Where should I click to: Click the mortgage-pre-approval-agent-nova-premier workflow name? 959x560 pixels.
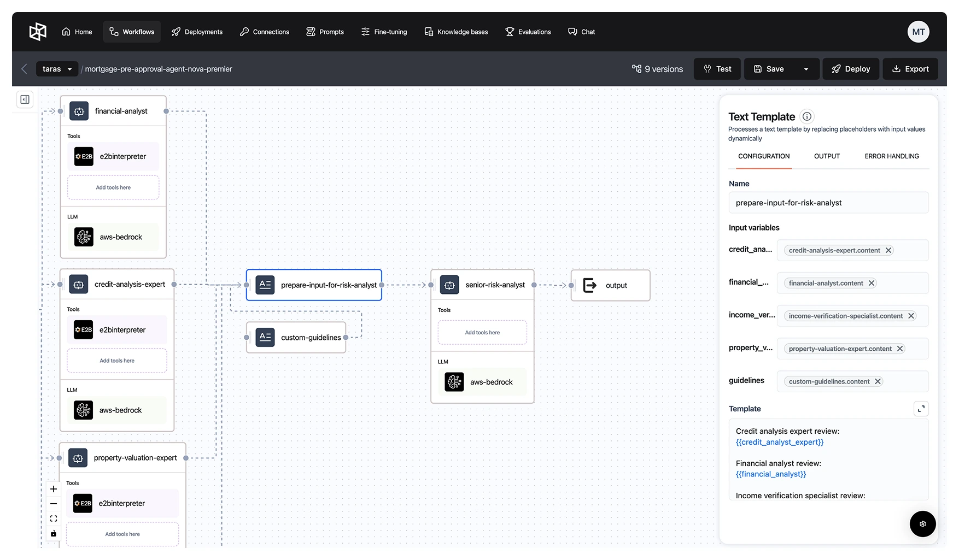pos(159,69)
